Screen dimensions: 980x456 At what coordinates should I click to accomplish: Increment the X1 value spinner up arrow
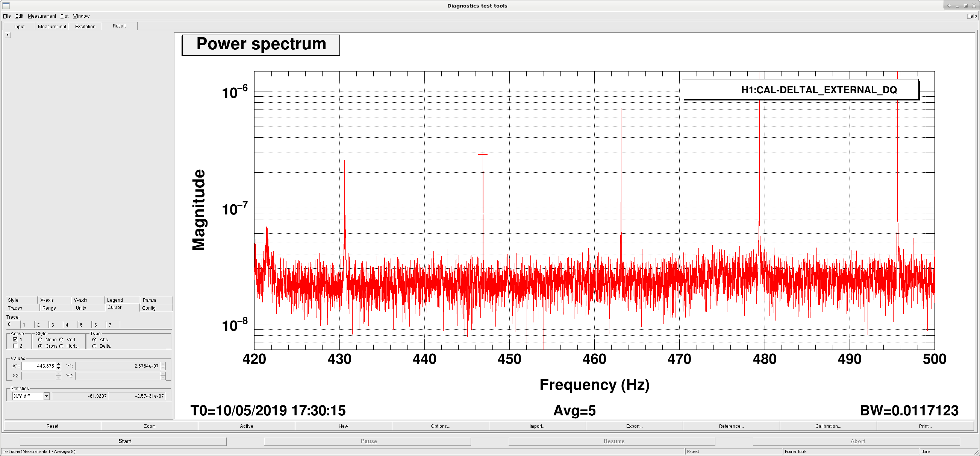pyautogui.click(x=59, y=364)
